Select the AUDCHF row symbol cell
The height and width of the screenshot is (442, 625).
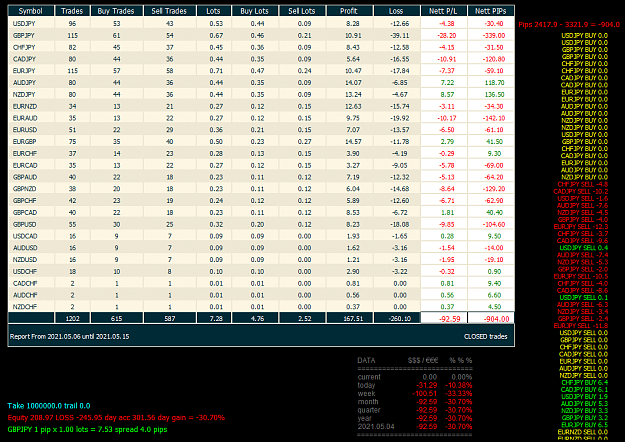(31, 295)
